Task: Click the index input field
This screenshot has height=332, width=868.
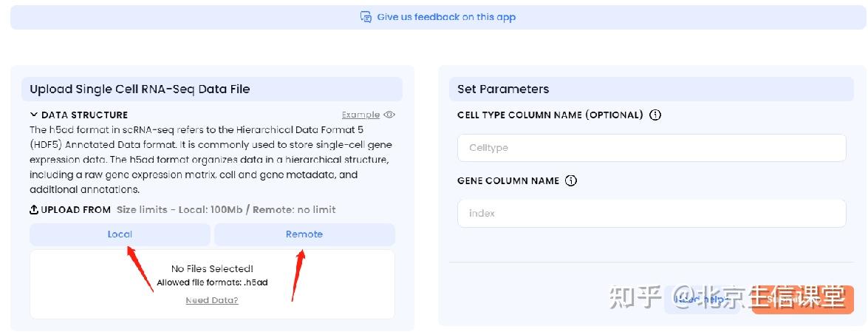Action: click(652, 213)
